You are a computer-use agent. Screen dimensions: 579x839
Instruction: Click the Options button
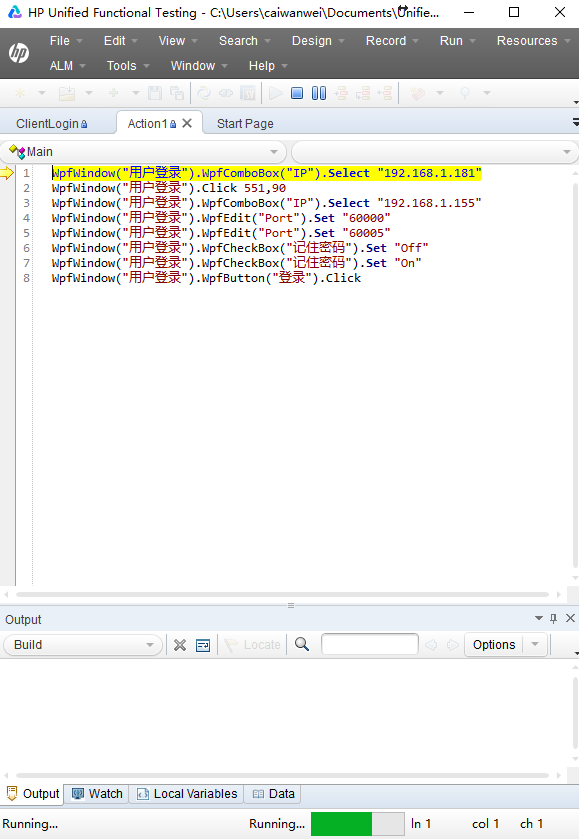pyautogui.click(x=494, y=644)
